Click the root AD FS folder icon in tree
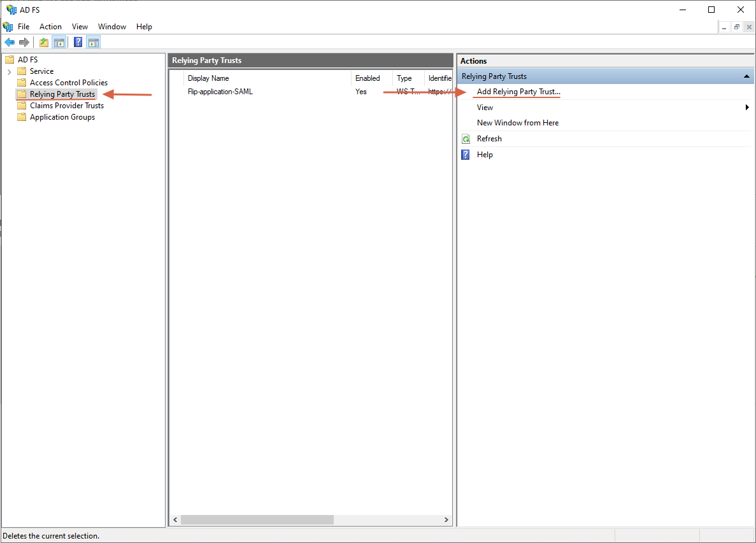756x543 pixels. [x=10, y=60]
